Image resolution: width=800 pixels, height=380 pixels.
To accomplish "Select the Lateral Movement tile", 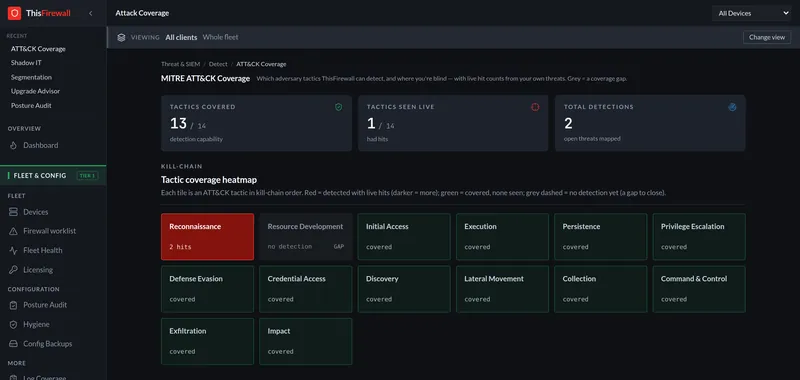I will click(503, 289).
